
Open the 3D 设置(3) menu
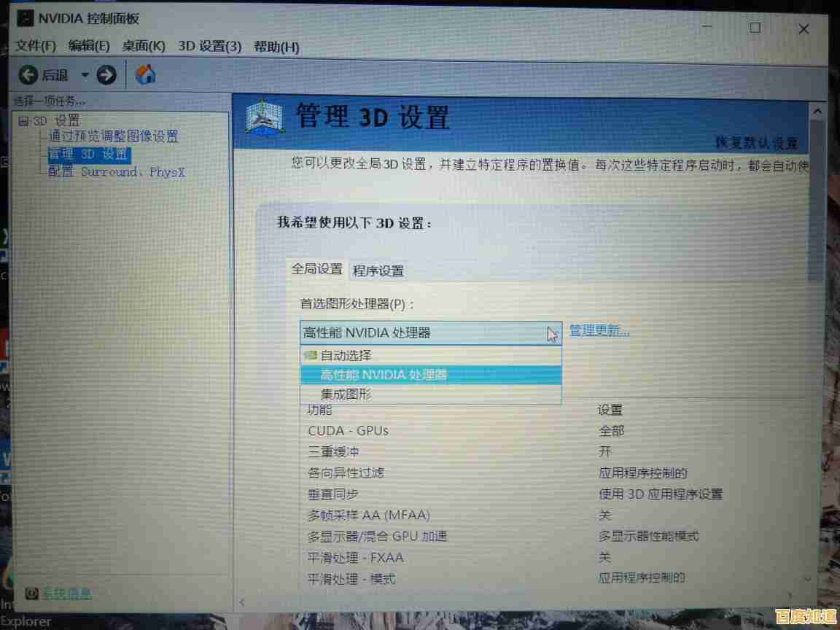coord(211,46)
